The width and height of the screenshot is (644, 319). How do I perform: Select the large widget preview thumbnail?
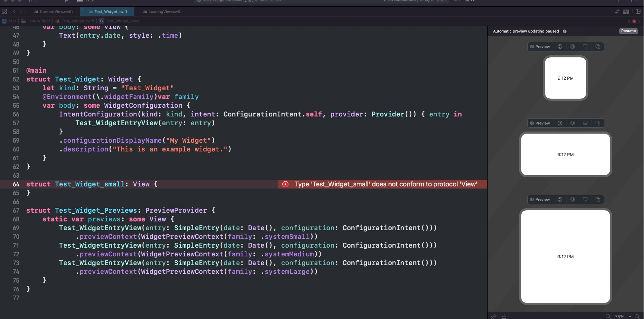(x=566, y=256)
